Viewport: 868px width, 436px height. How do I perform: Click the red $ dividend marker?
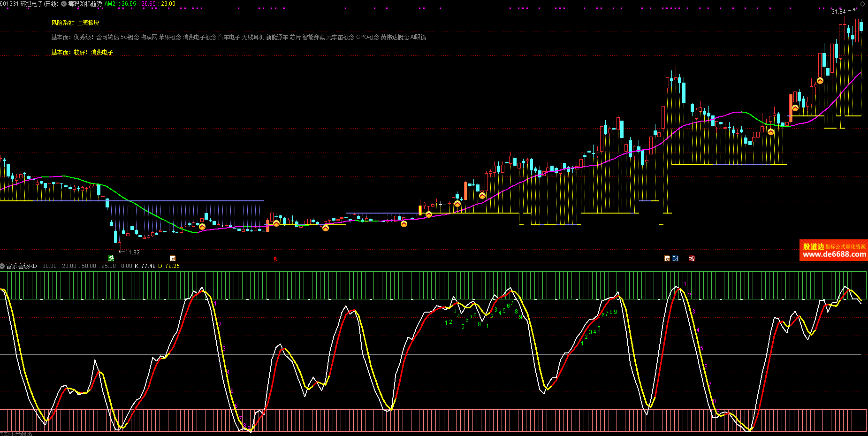point(275,259)
